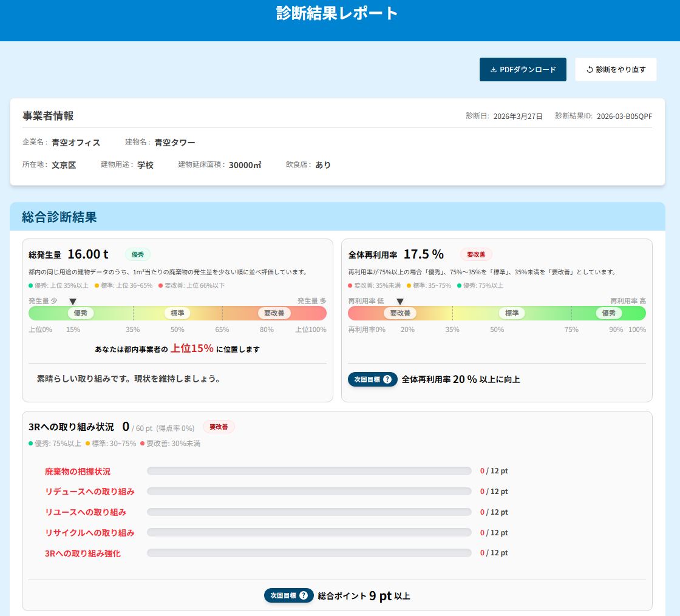Click the triangle marker on the 総発生量 scale
The image size is (680, 616).
click(73, 302)
